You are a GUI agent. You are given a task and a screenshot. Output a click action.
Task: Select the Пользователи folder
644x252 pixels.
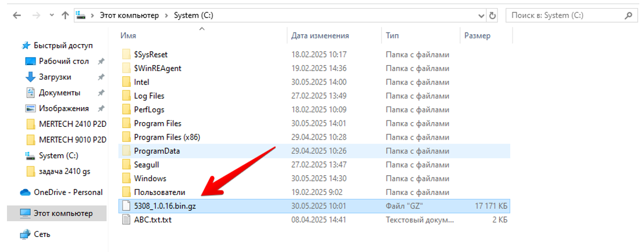[x=159, y=192]
